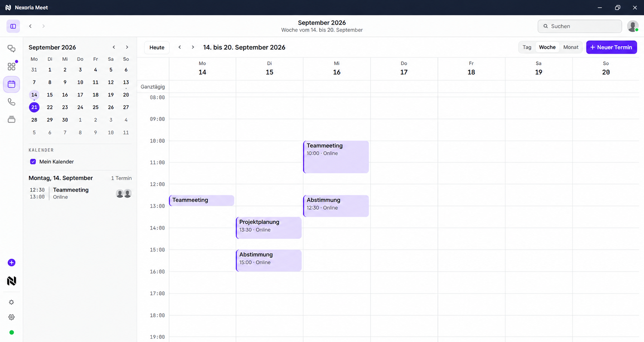Create a Neuer Termin
Image resolution: width=644 pixels, height=342 pixels.
[x=611, y=47]
